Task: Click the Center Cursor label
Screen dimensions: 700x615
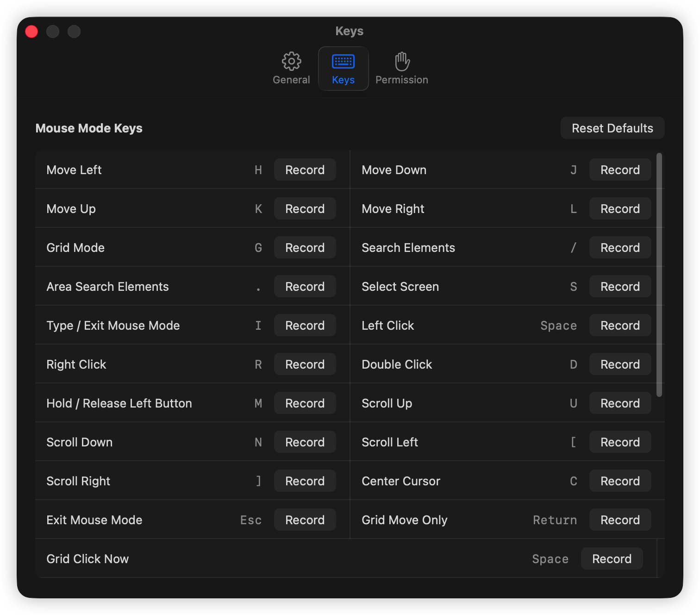Action: pos(401,481)
